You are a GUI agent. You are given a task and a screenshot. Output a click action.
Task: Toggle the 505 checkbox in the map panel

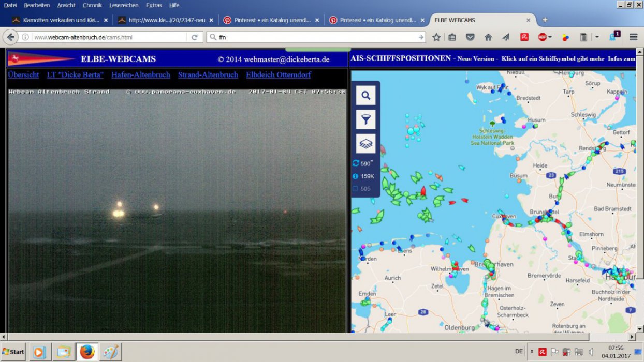click(x=356, y=189)
